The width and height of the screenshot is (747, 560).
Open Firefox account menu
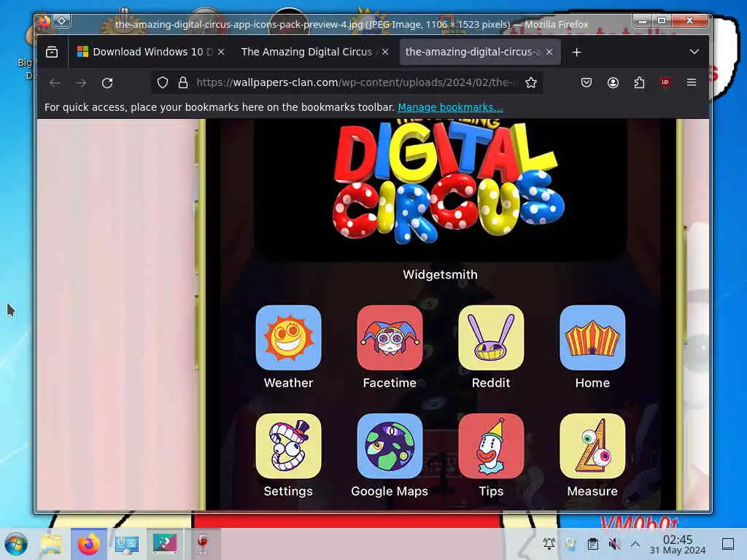coord(613,82)
